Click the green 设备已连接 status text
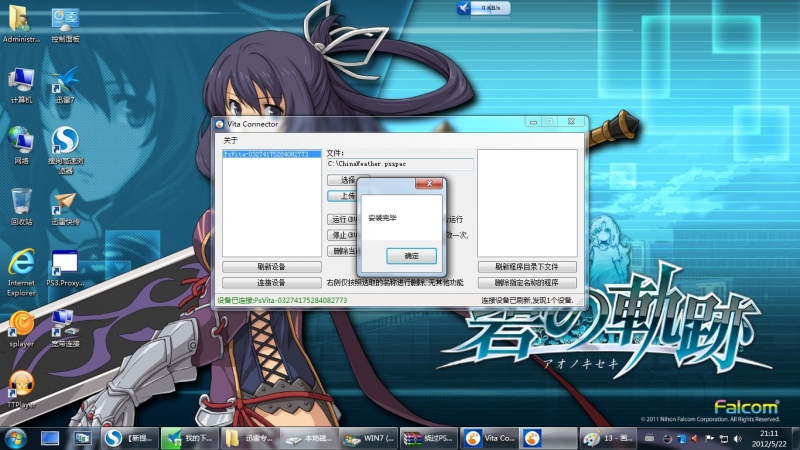 [x=282, y=301]
